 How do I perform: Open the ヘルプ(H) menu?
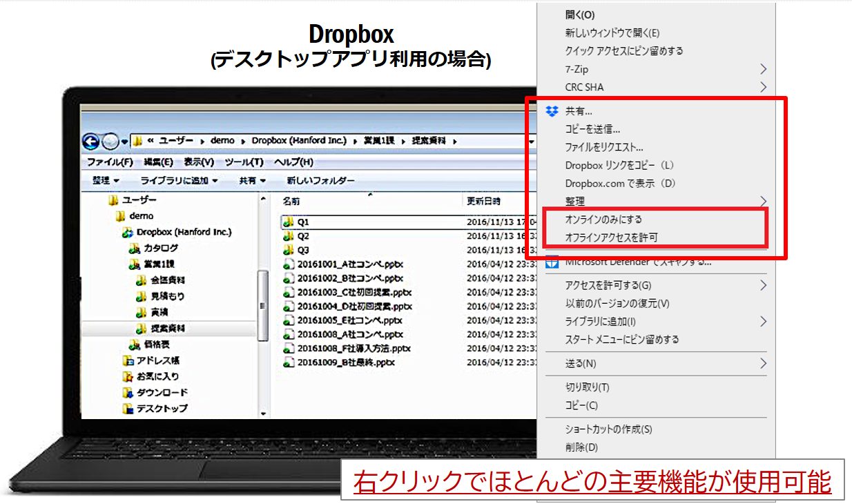coord(293,162)
